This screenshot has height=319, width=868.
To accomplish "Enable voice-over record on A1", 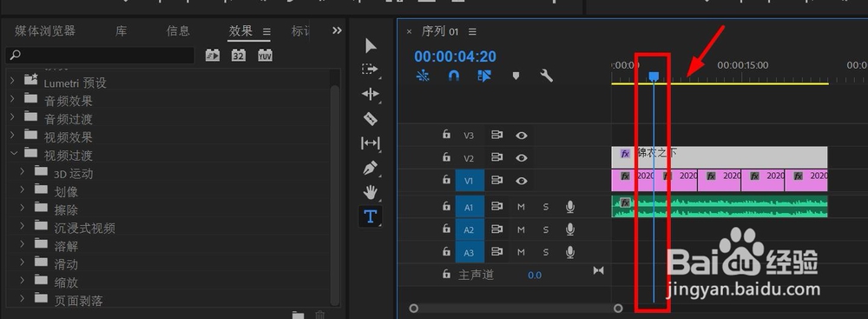I will pyautogui.click(x=570, y=207).
